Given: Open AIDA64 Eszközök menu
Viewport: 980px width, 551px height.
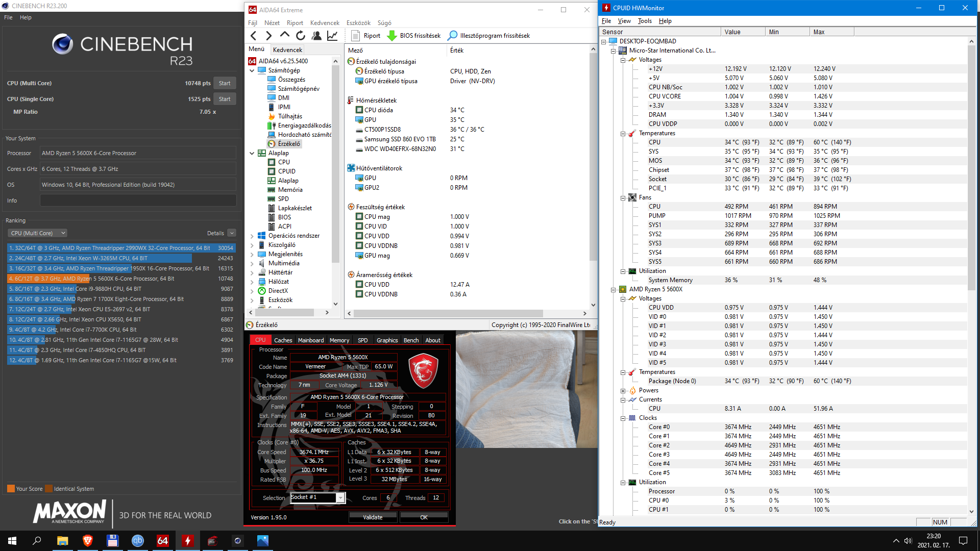Looking at the screenshot, I should (358, 23).
